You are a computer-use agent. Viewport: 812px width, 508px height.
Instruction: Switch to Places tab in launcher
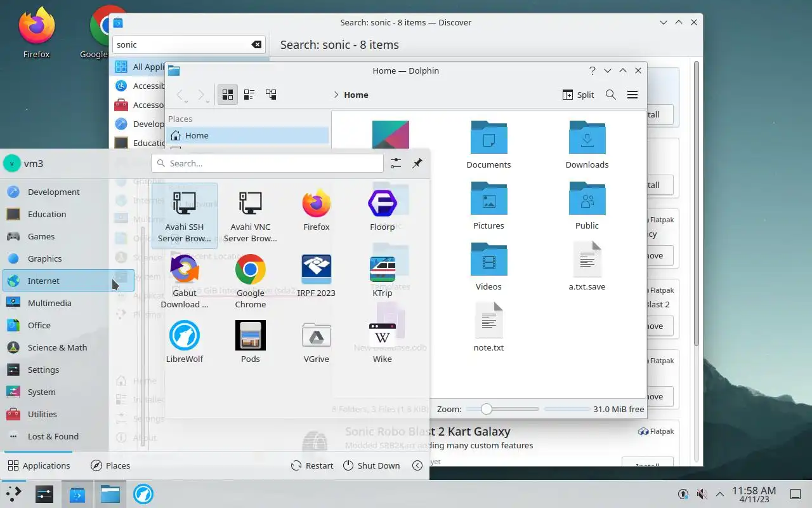[110, 465]
